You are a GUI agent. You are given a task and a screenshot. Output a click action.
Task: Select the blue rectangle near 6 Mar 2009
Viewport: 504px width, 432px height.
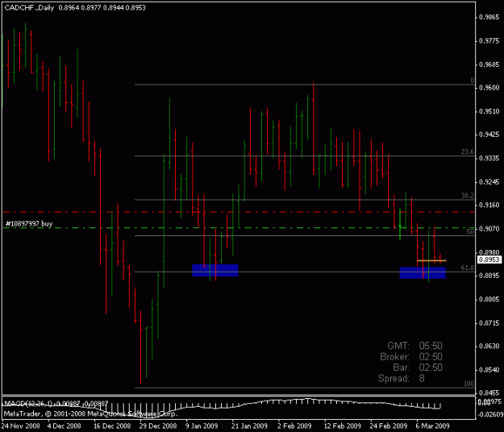coord(423,272)
